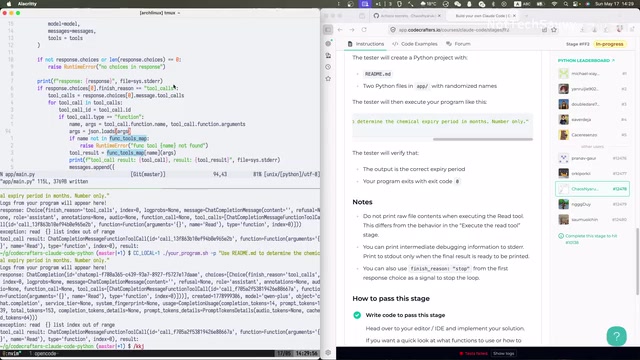
Task: Click the test command code block
Action: pos(442,126)
